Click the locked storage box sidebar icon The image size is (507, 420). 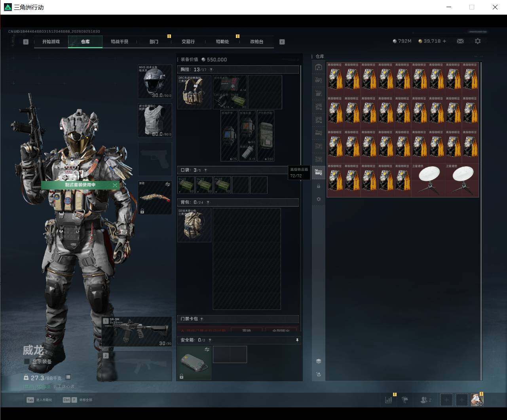[319, 186]
